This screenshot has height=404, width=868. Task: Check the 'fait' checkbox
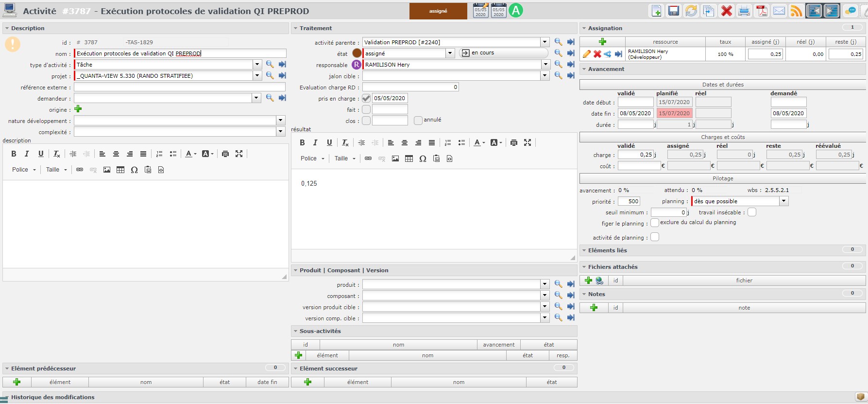(x=366, y=110)
